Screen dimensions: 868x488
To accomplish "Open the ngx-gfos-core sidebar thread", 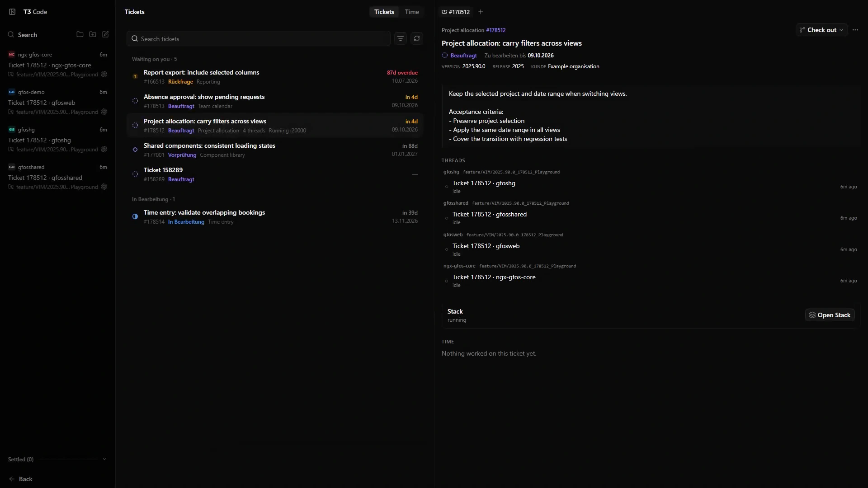I will 57,64.
